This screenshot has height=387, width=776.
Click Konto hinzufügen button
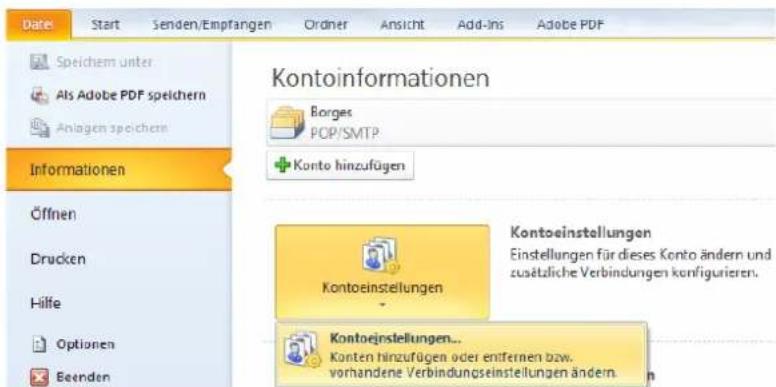pos(340,165)
